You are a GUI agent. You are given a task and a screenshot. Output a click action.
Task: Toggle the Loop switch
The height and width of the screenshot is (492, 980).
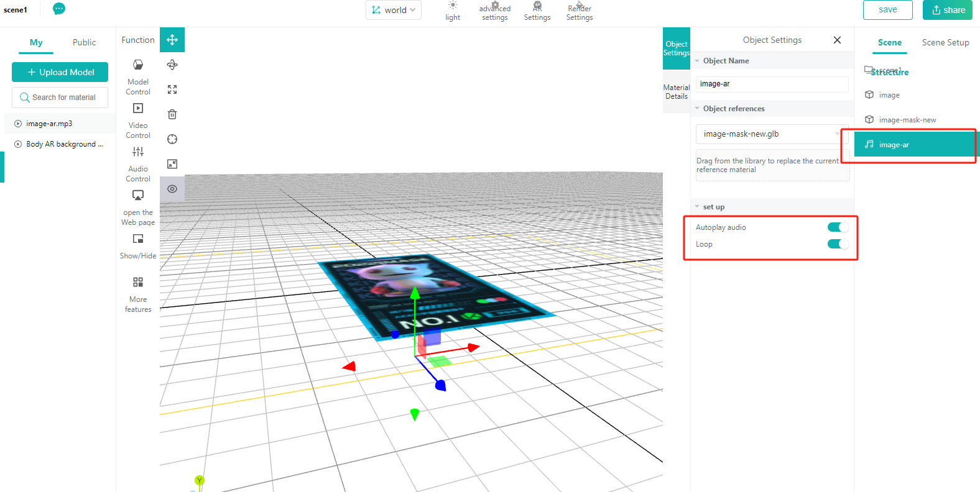point(838,244)
